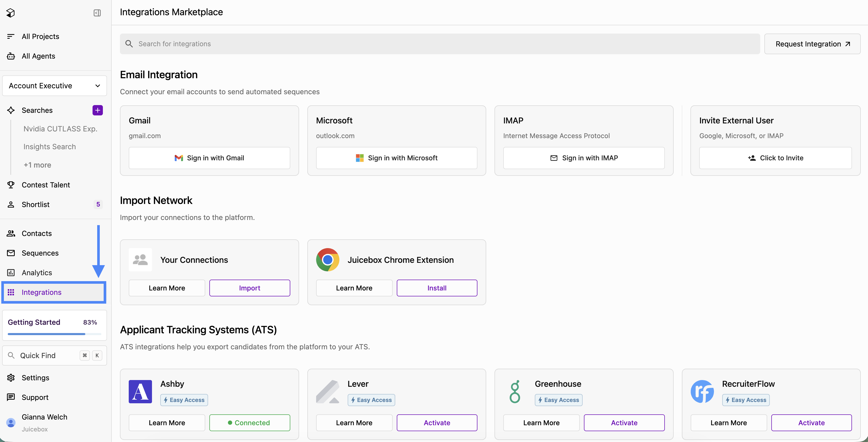868x442 pixels.
Task: Click the Juicebox logo icon
Action: [x=10, y=13]
